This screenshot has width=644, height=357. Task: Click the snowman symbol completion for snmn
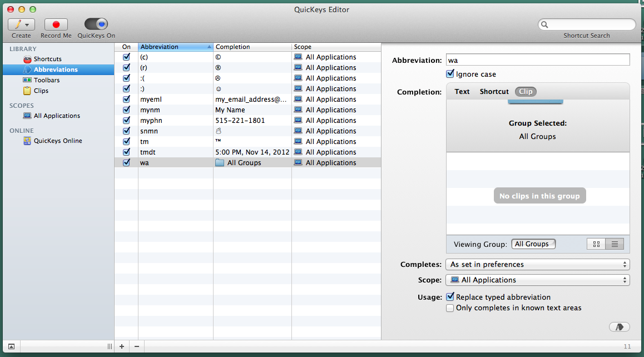(x=219, y=131)
